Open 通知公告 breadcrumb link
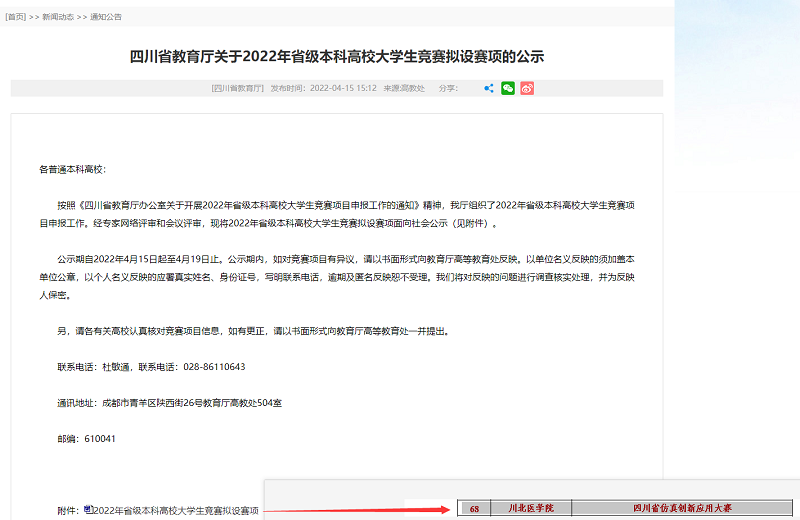This screenshot has height=520, width=800. [x=105, y=17]
